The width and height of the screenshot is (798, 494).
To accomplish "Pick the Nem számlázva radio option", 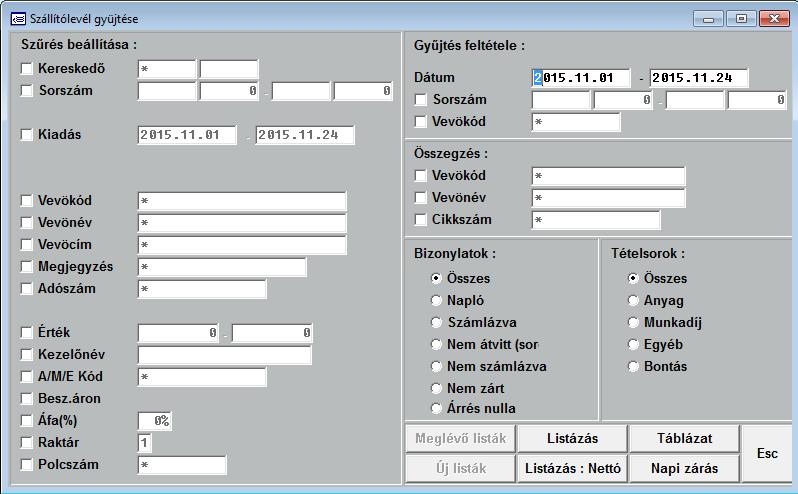I will 436,366.
